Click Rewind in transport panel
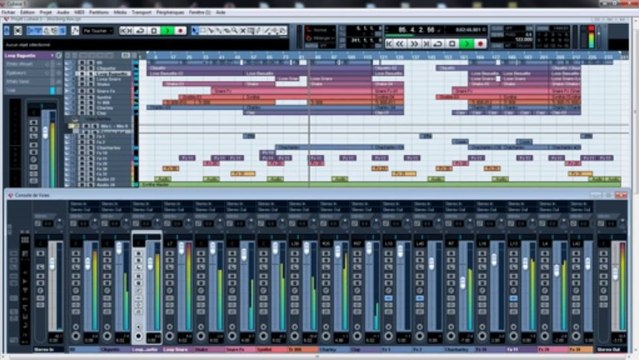Image resolution: width=639 pixels, height=360 pixels. 401,44
